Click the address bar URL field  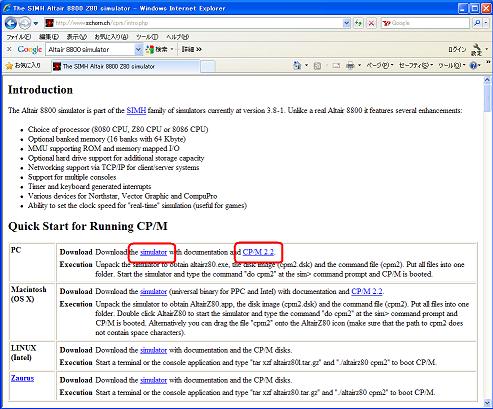coord(197,23)
